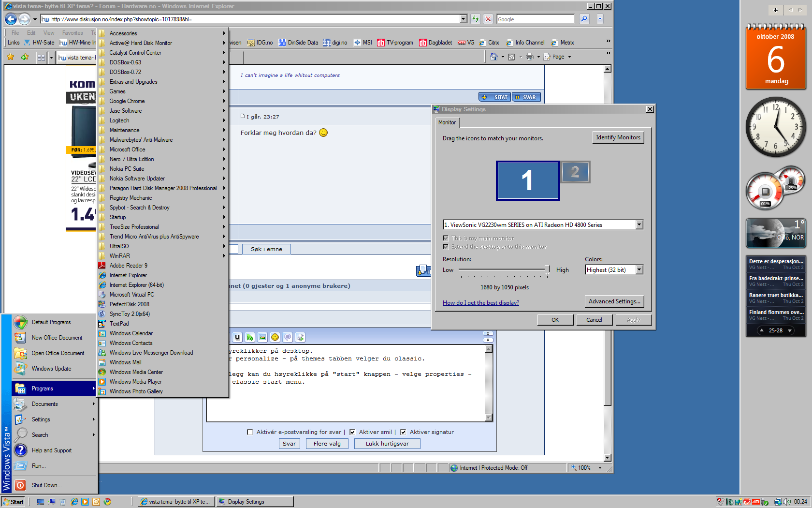Click the Google search input field
The image size is (812, 508).
[x=536, y=19]
